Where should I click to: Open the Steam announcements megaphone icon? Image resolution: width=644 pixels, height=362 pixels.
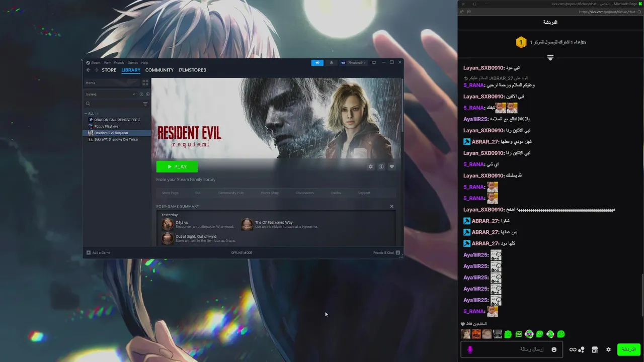[x=317, y=63]
